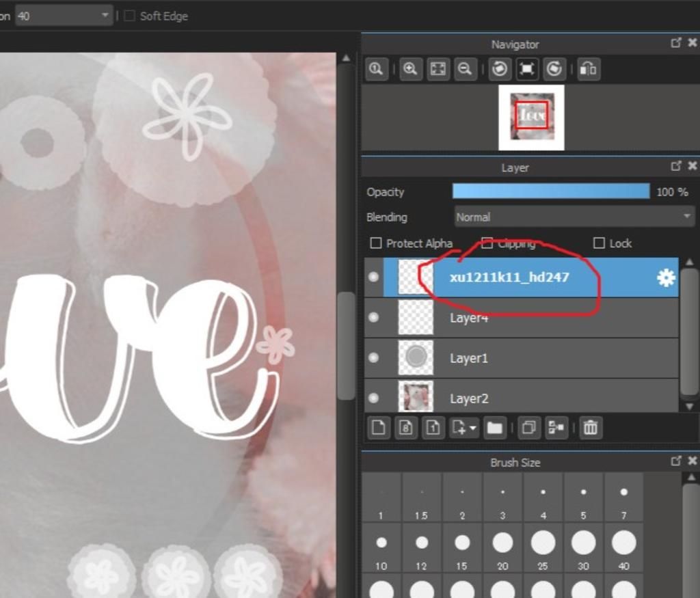Check the layer Lock option
The image size is (700, 598).
[x=599, y=243]
